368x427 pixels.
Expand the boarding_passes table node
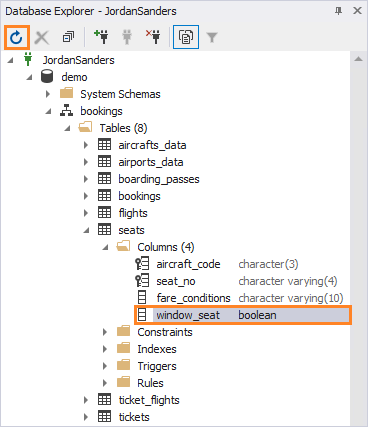[86, 179]
